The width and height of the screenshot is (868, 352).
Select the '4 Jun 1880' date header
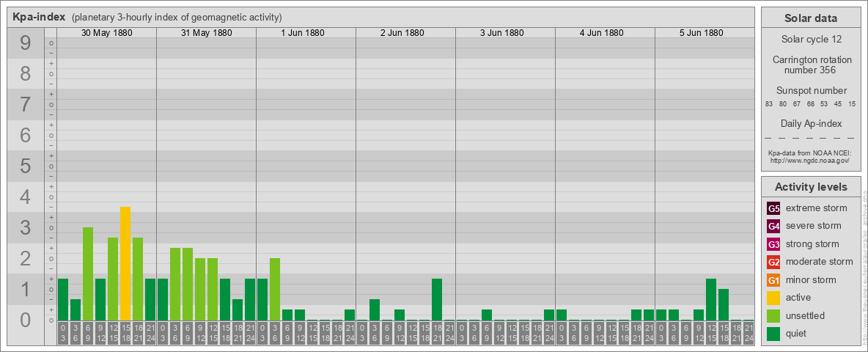602,33
